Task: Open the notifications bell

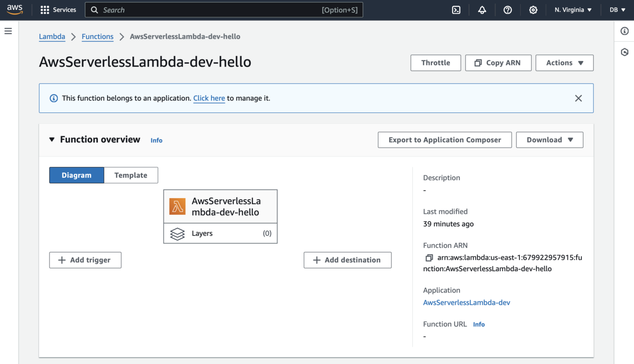Action: click(482, 10)
